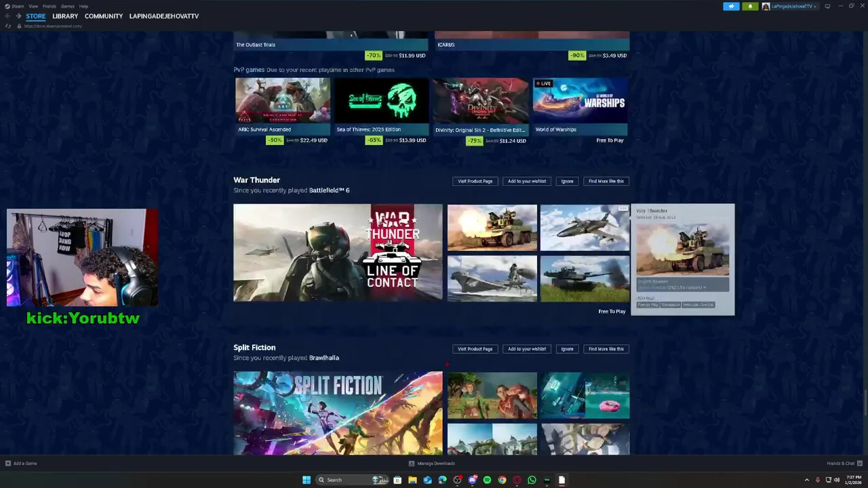Find More like Split Fiction
868x488 pixels.
[606, 349]
